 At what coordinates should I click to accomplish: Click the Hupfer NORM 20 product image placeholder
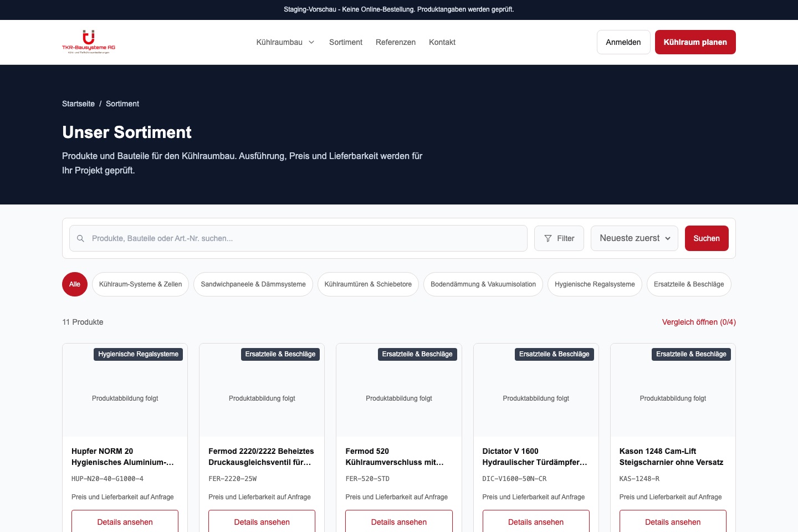[x=125, y=390]
